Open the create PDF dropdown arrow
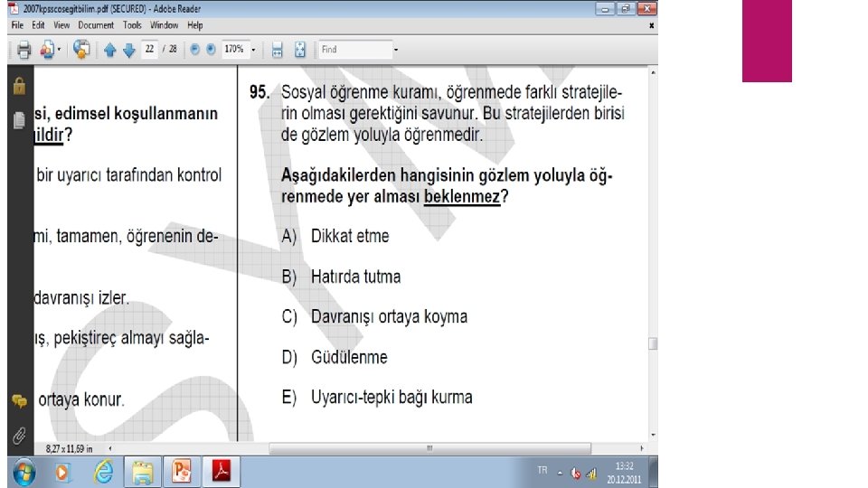868x488 pixels. click(60, 50)
